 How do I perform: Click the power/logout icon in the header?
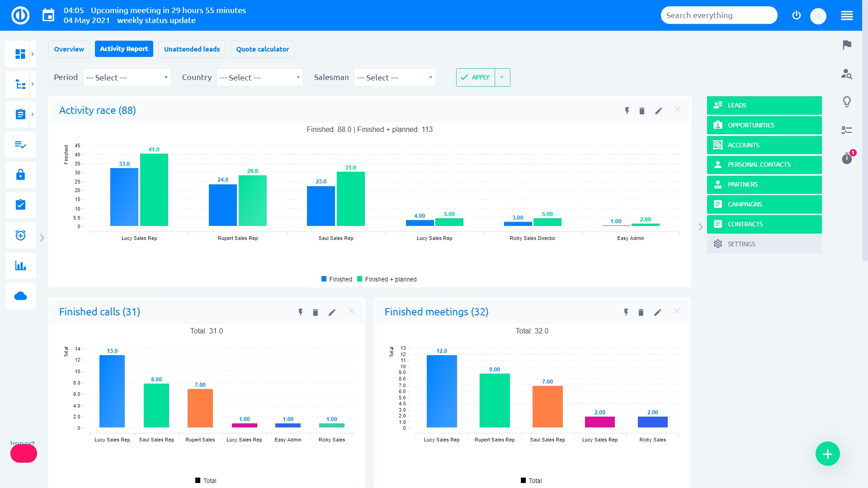point(797,15)
